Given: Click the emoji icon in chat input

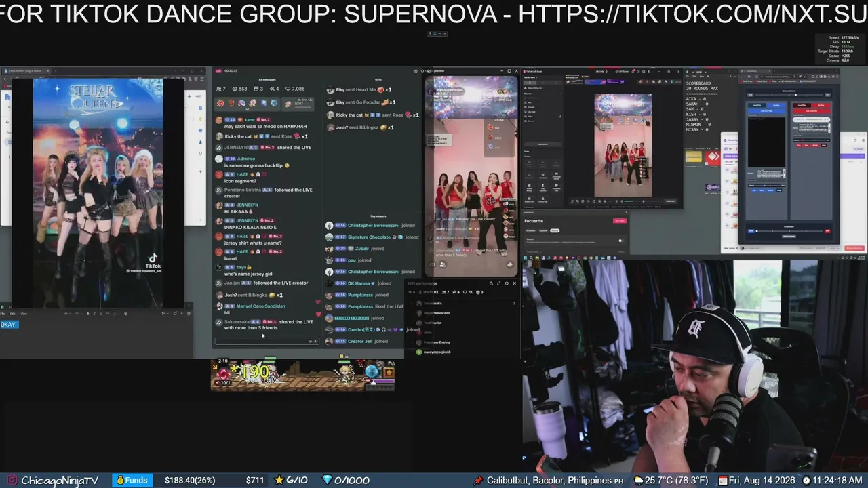Looking at the screenshot, I should (310, 341).
